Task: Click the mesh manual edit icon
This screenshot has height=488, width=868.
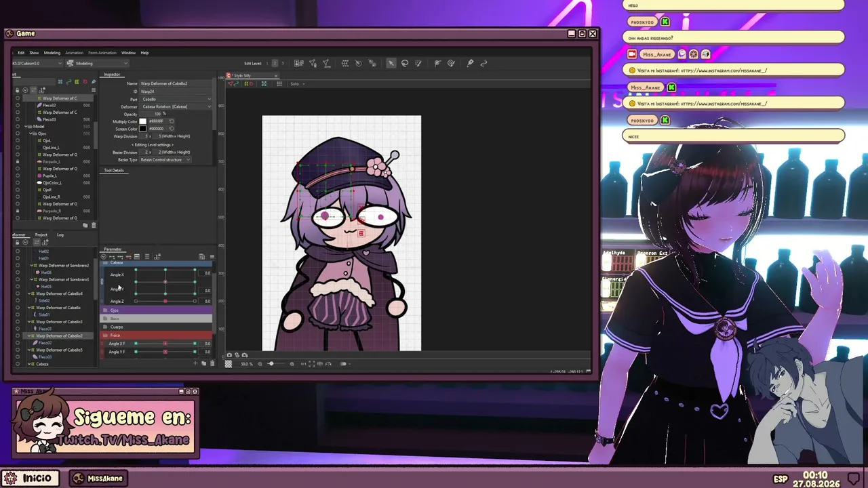Action: pos(313,63)
